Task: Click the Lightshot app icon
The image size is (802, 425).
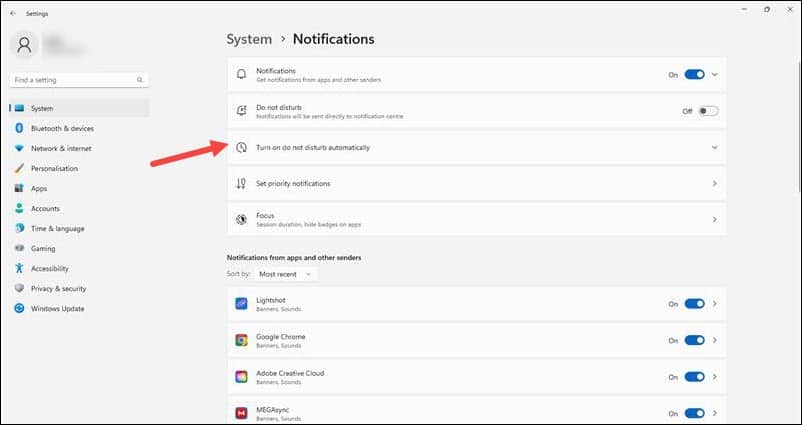Action: click(241, 304)
